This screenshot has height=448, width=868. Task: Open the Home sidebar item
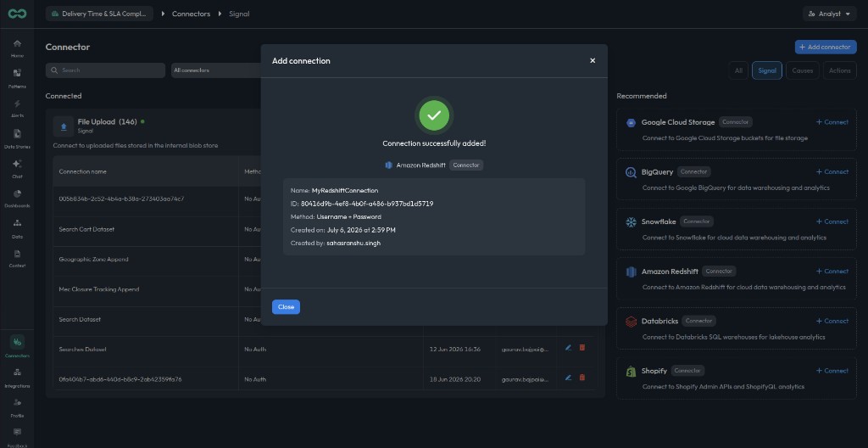pyautogui.click(x=17, y=48)
